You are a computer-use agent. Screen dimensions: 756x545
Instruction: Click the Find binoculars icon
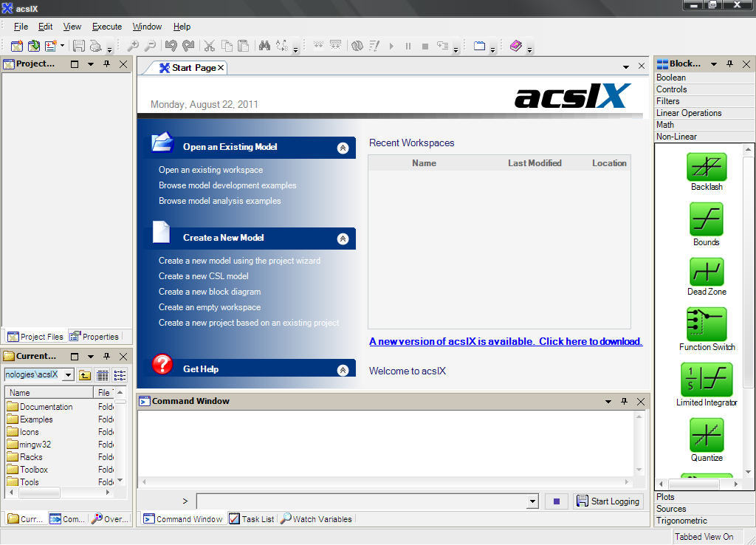pos(264,46)
